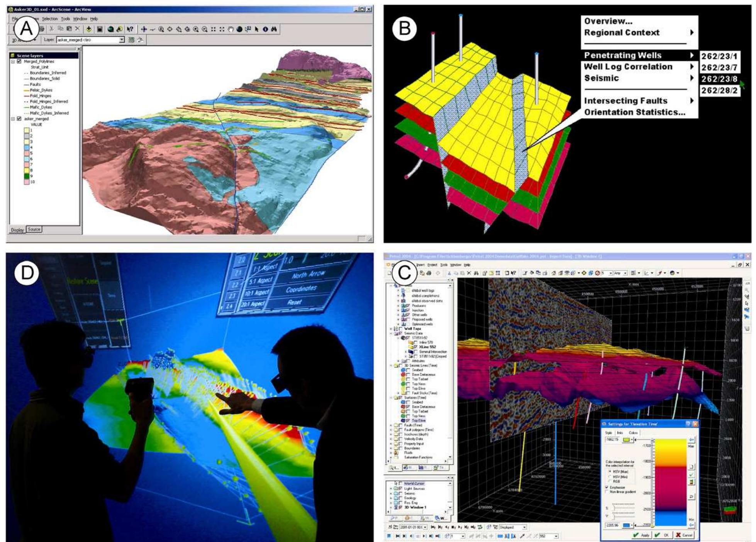Click the Find binoculars icon in ArcScene

tap(274, 29)
